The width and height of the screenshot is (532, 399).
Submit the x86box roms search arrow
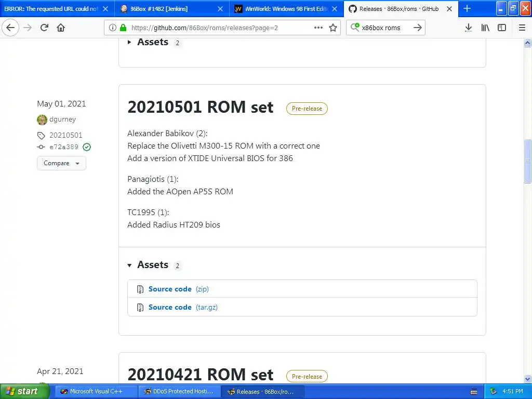pos(418,28)
